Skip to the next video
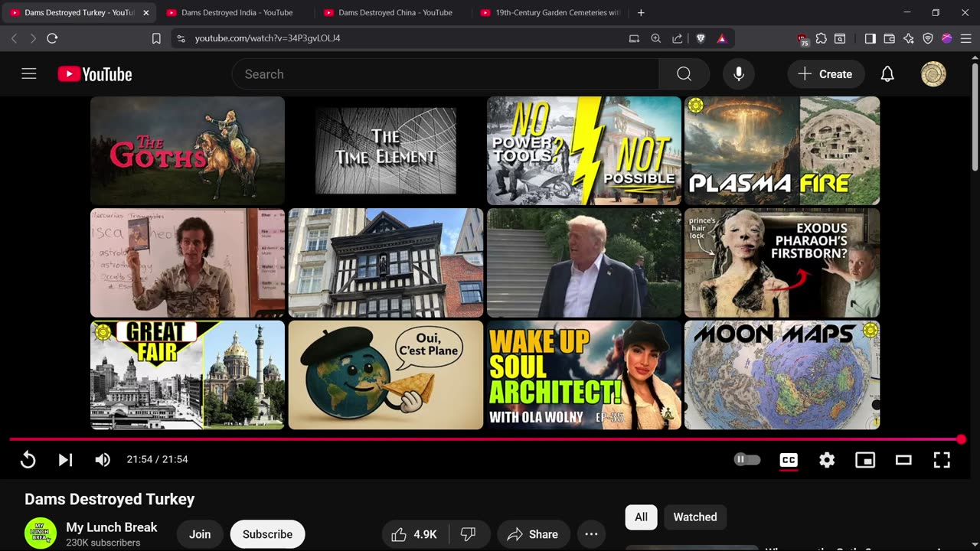The image size is (980, 551). coord(65,459)
